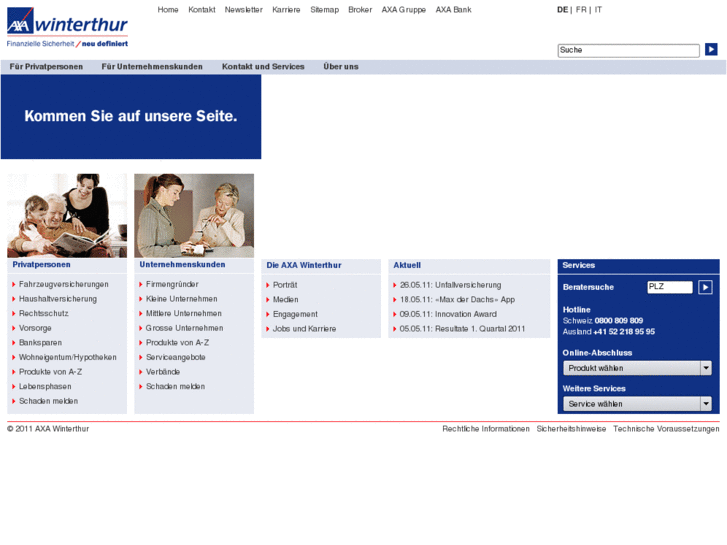Open Kleine Unternehmen link
727x545 pixels.
pyautogui.click(x=182, y=299)
